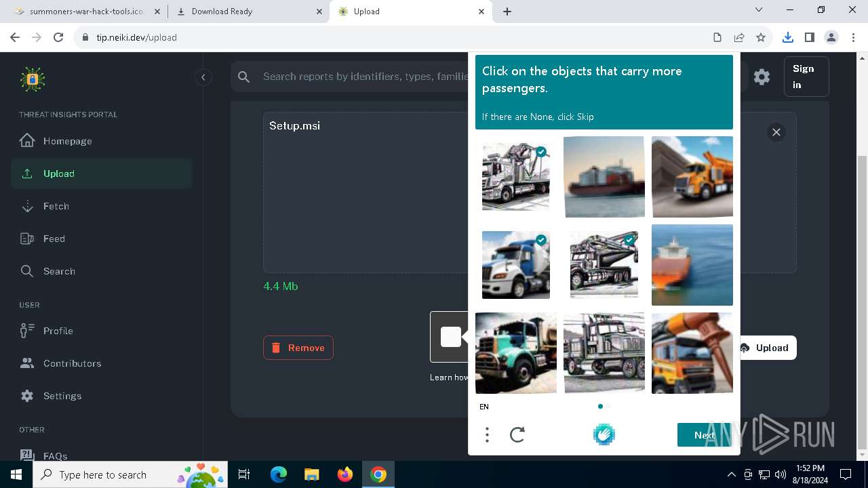This screenshot has height=488, width=868.
Task: Click the 4.4 Mb file size text
Action: 281,286
